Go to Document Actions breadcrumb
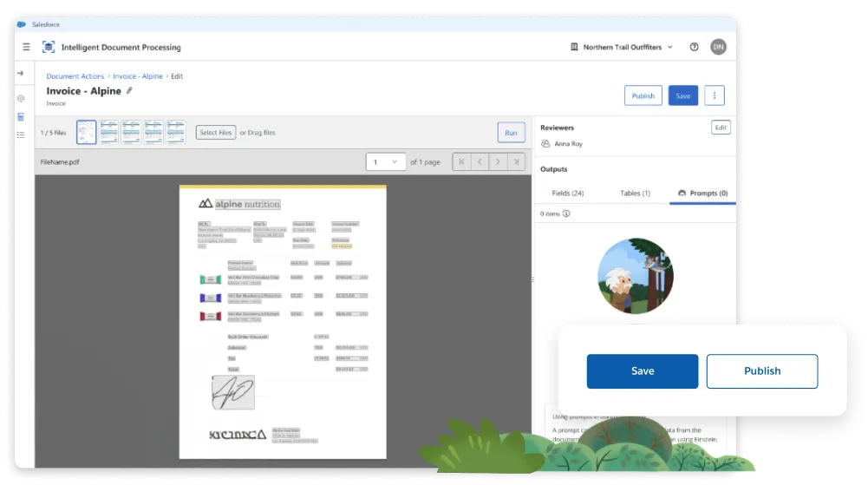The height and width of the screenshot is (485, 868). (x=75, y=76)
